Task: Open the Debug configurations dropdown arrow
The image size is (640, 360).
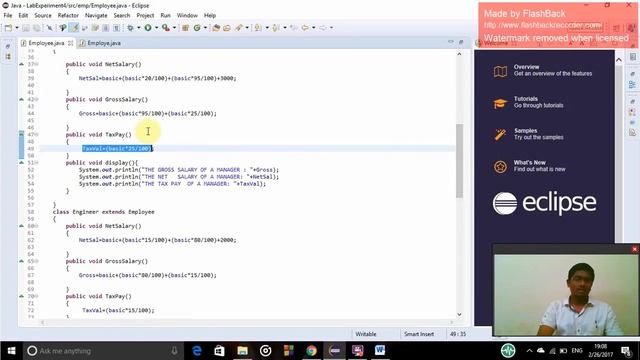Action: [x=139, y=28]
